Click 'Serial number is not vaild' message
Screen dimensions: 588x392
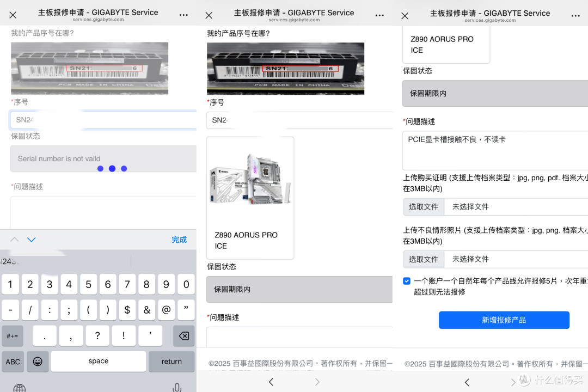coord(59,158)
